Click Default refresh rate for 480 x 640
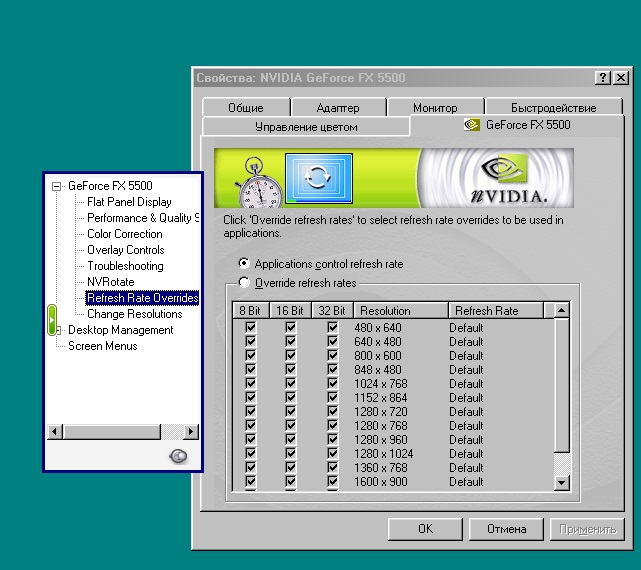The width and height of the screenshot is (641, 570). pyautogui.click(x=466, y=327)
